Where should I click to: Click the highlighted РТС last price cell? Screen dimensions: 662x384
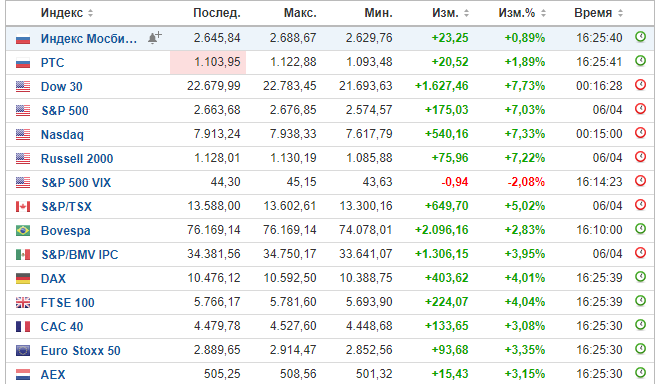[208, 62]
